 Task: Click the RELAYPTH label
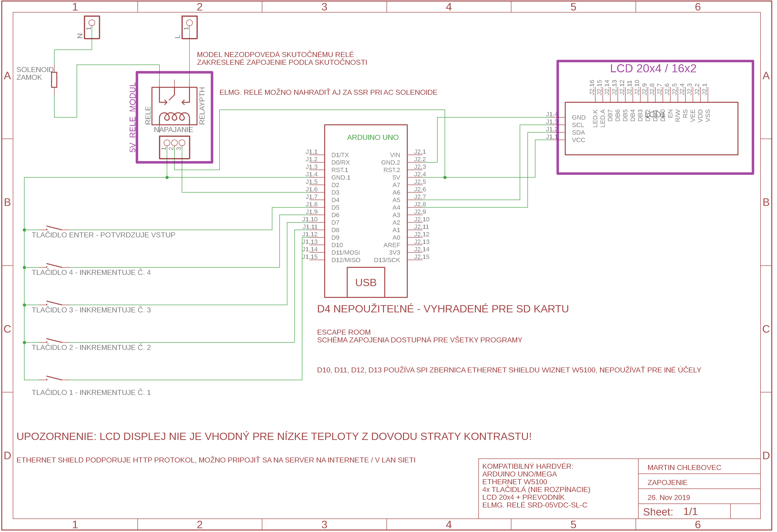pyautogui.click(x=202, y=106)
